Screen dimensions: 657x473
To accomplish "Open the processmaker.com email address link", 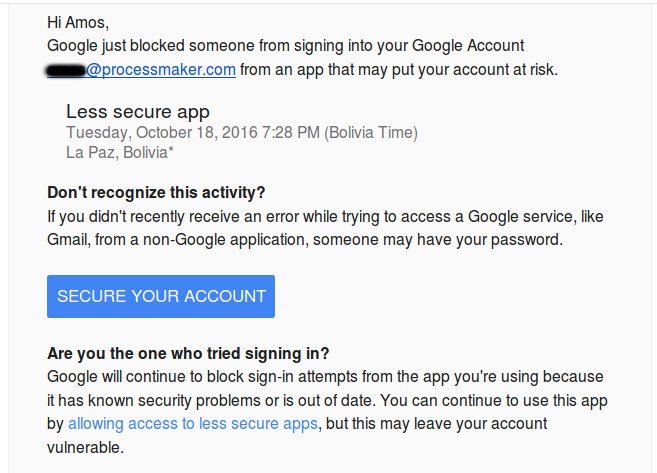I will [161, 70].
